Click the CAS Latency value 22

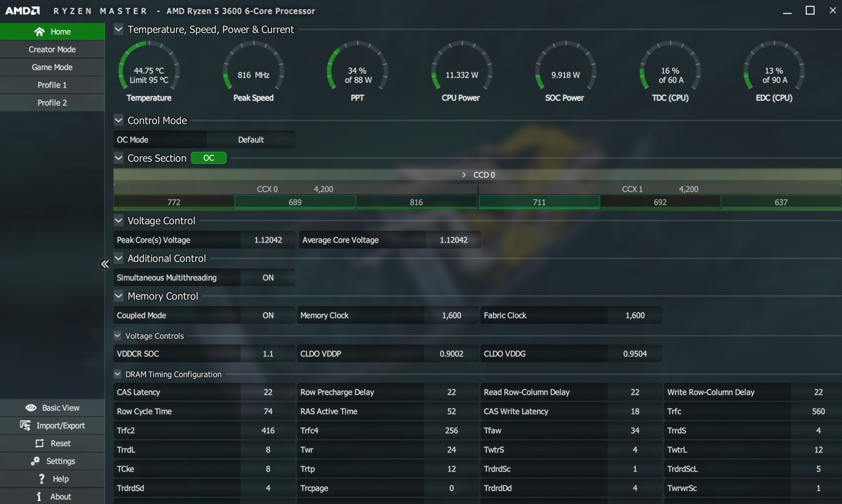[268, 392]
